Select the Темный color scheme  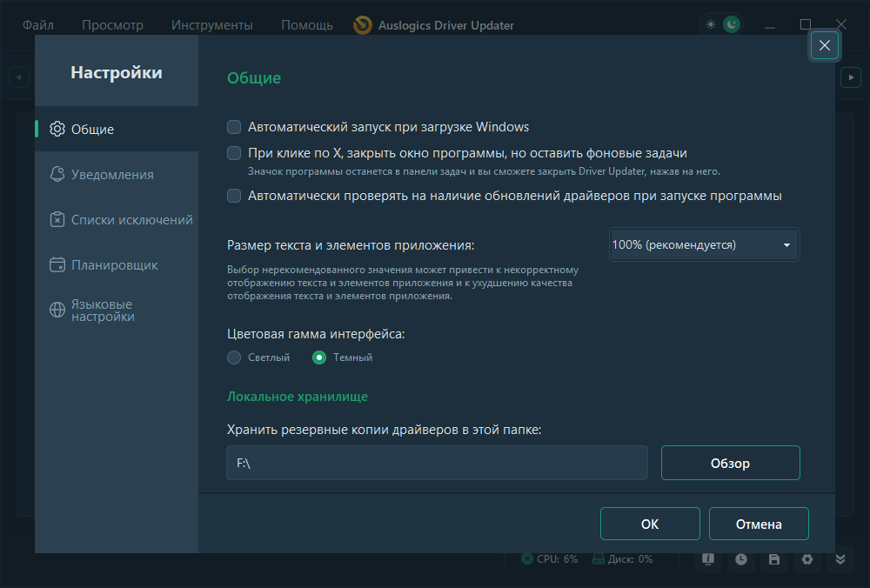pos(319,357)
